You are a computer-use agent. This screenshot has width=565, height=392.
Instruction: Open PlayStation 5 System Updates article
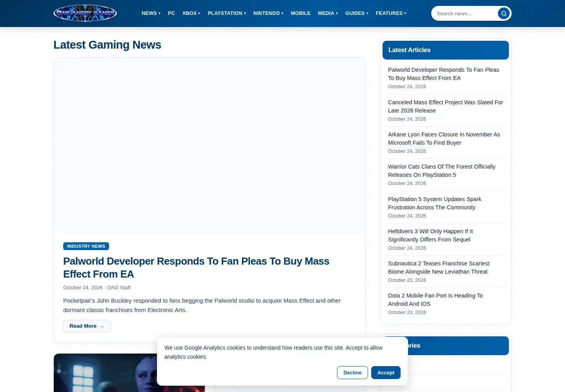click(434, 203)
